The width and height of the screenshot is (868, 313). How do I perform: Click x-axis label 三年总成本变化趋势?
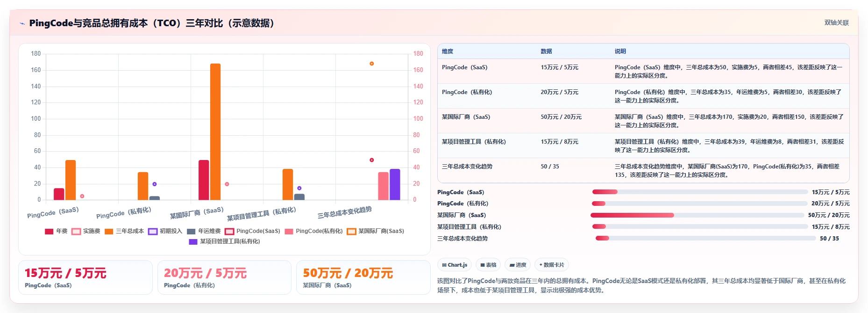click(x=345, y=212)
